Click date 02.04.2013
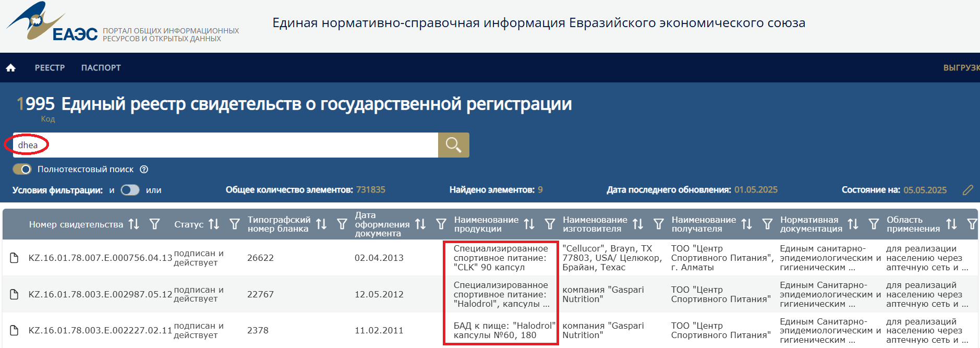The width and height of the screenshot is (980, 348). (379, 258)
